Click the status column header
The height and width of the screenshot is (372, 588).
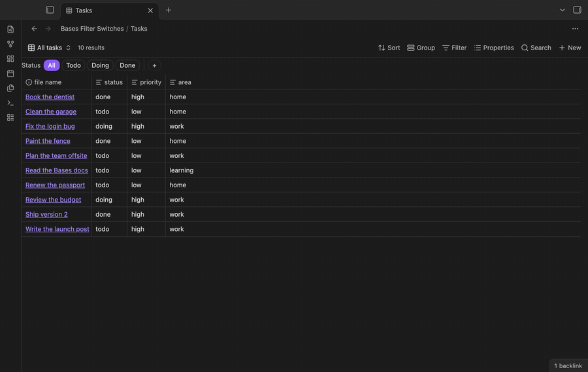click(x=109, y=82)
